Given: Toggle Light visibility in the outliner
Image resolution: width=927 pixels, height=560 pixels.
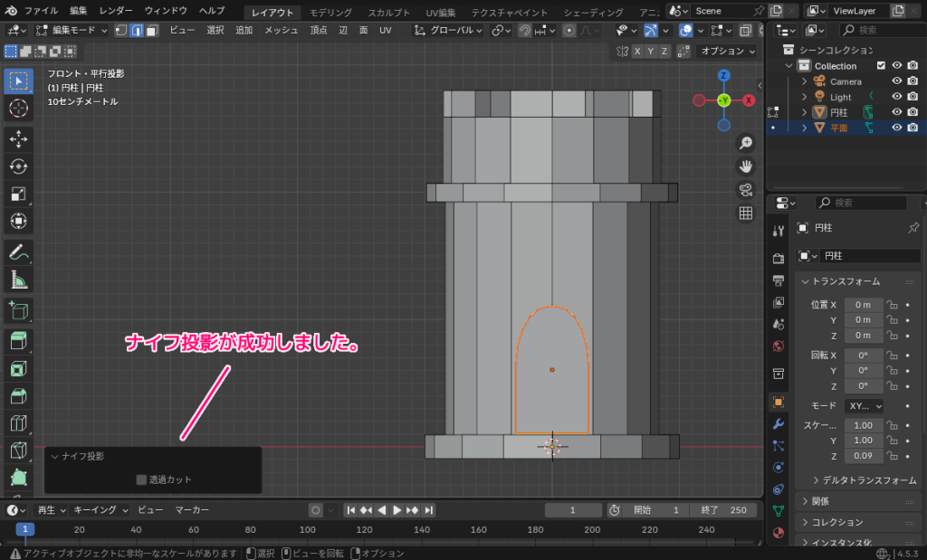Looking at the screenshot, I should pos(897,96).
